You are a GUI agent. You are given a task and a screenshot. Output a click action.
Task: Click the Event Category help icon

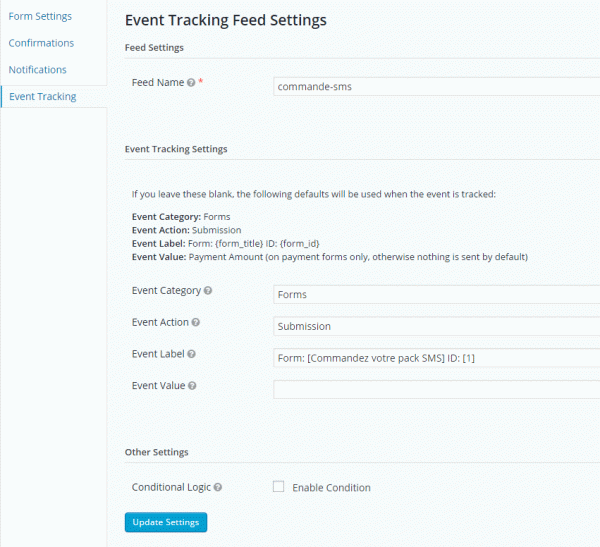(x=208, y=291)
